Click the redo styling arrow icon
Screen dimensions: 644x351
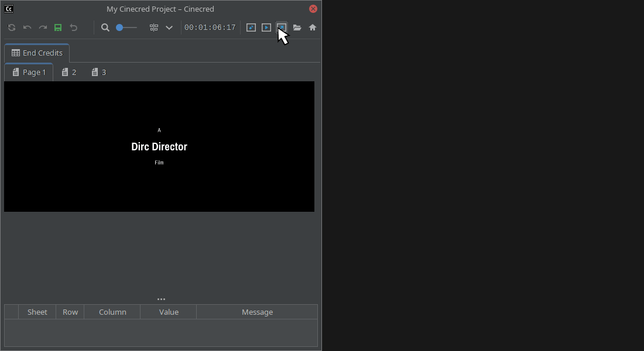point(43,27)
